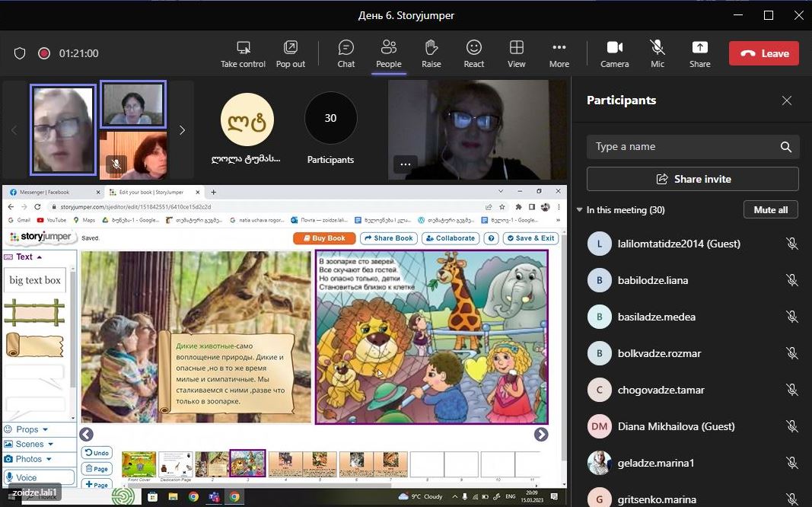Collapse the Text section

tap(24, 257)
